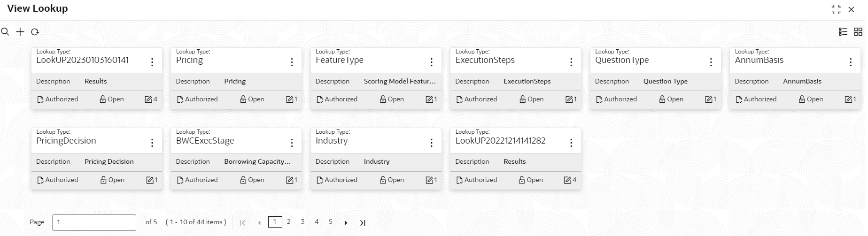Click the search magnifier icon

(x=5, y=32)
